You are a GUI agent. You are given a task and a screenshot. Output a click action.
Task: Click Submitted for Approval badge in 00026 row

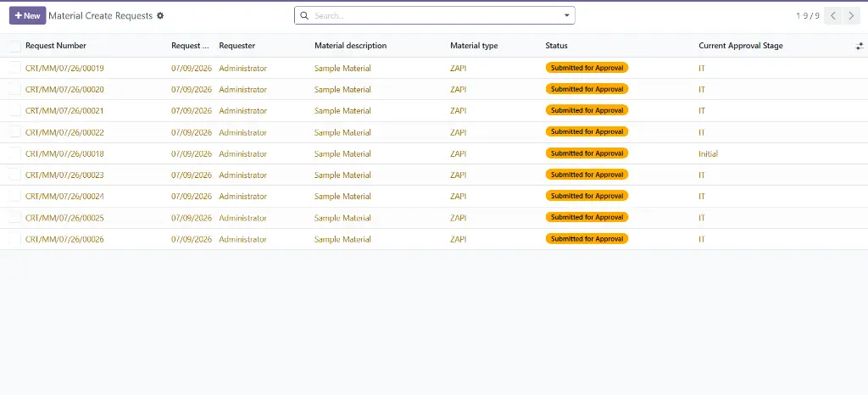click(587, 238)
